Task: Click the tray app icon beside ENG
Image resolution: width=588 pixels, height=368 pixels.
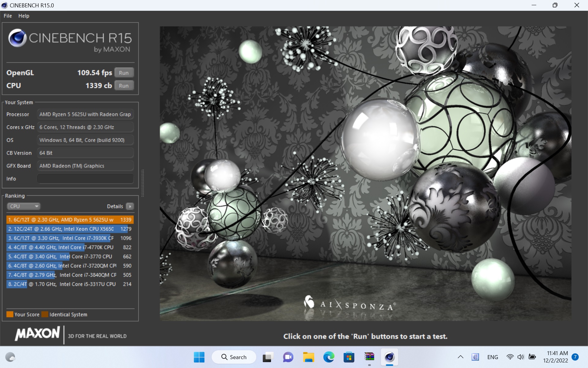Action: point(475,357)
